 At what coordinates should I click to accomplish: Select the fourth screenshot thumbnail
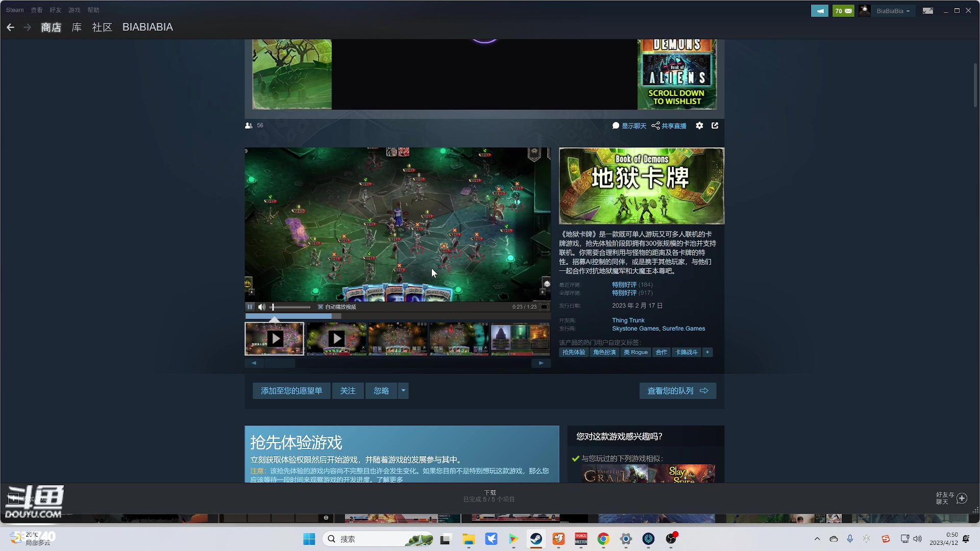point(459,339)
